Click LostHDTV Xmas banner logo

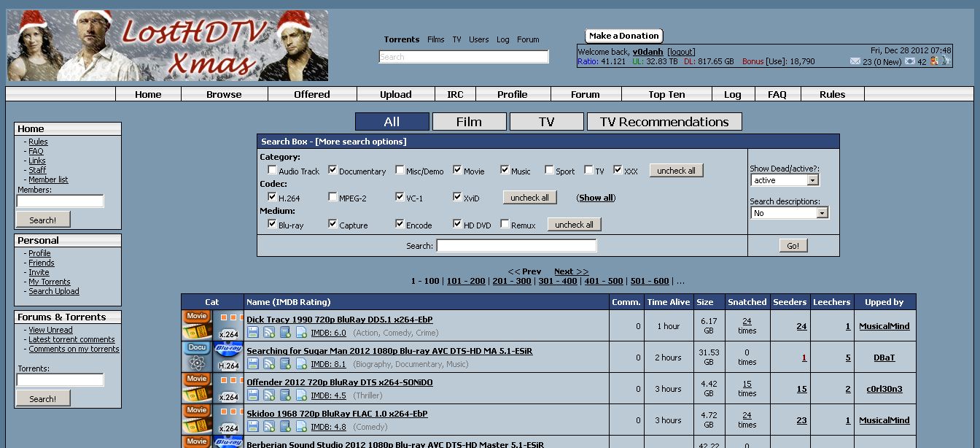(167, 45)
